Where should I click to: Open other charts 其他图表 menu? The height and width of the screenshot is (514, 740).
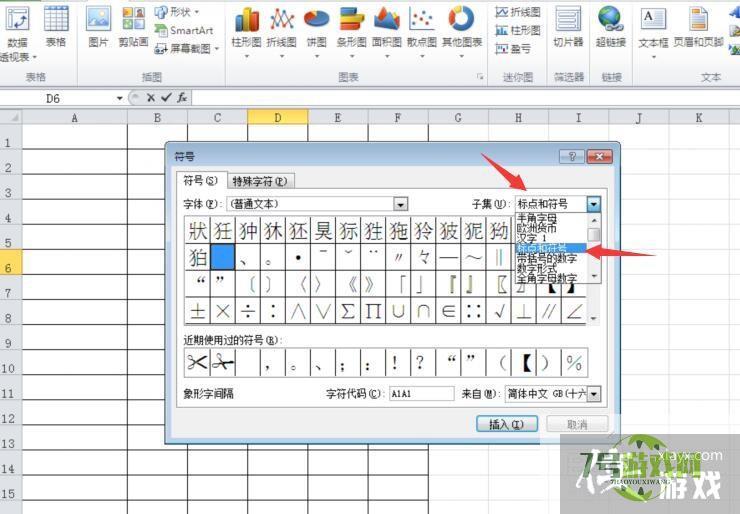[x=462, y=31]
